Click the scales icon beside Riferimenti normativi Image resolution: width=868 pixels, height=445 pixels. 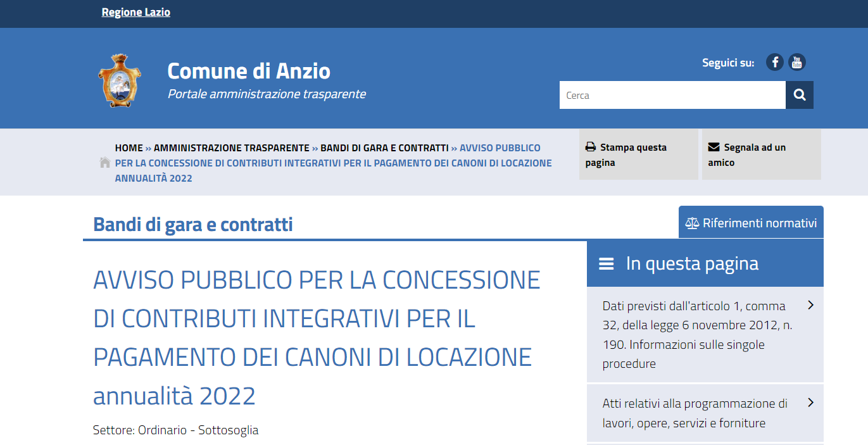(693, 223)
